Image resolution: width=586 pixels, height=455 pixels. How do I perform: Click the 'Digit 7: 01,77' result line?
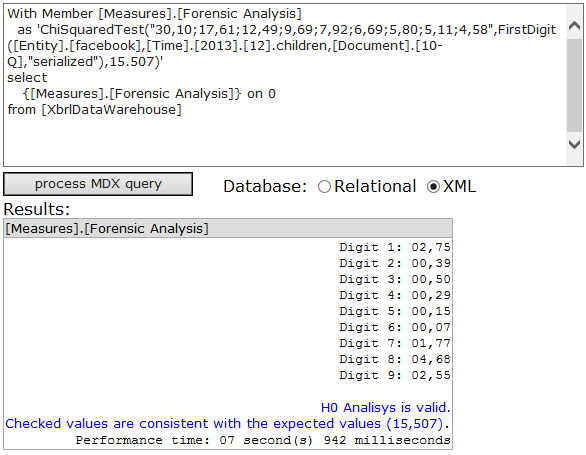(x=395, y=343)
